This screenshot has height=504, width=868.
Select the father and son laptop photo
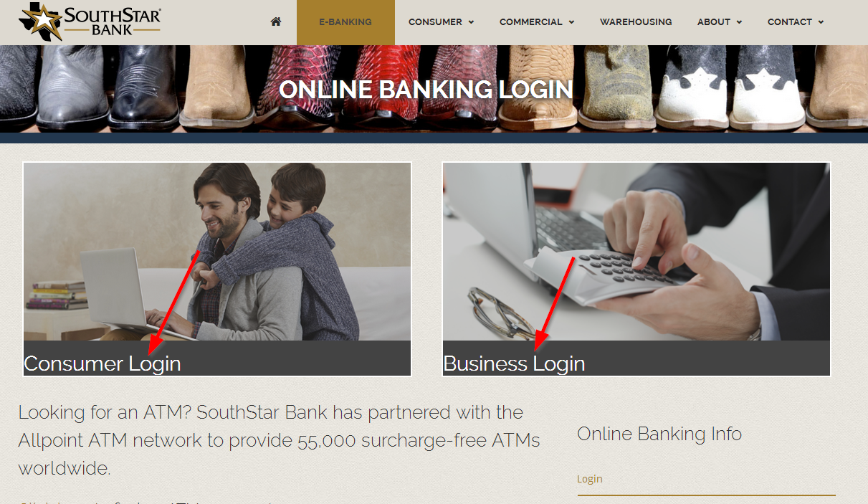point(217,252)
